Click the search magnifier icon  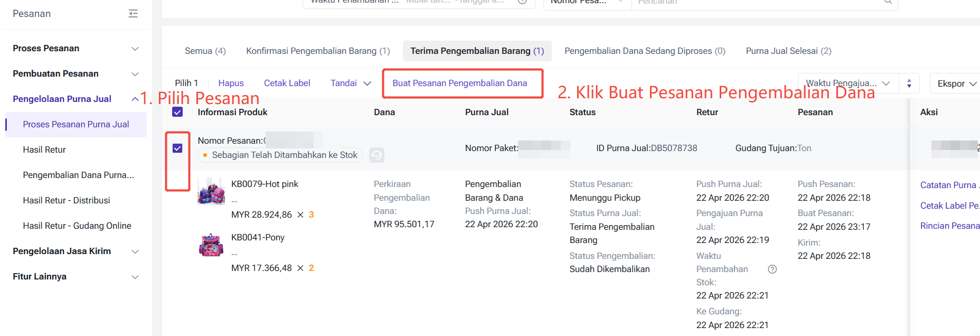(888, 2)
